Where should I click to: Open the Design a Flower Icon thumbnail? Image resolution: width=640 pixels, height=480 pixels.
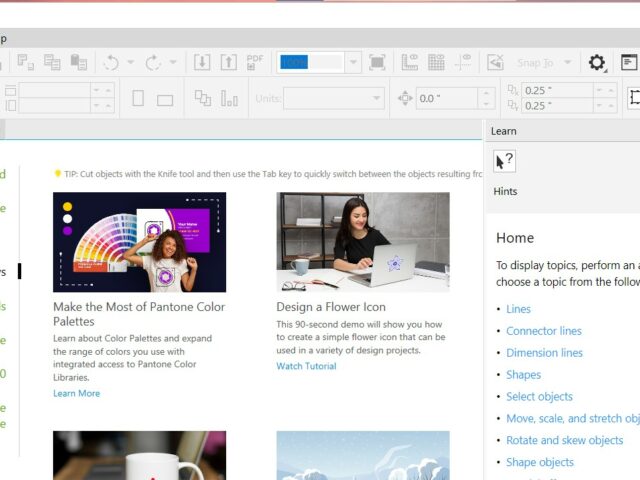(x=363, y=242)
